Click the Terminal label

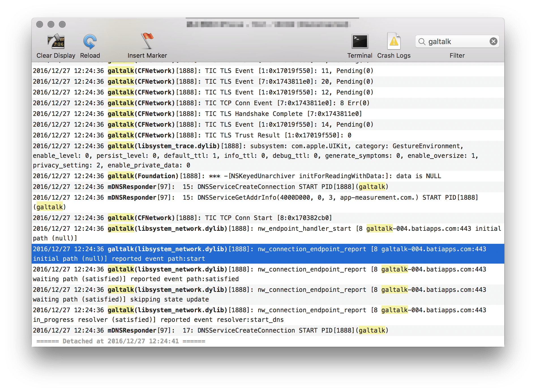tap(360, 56)
